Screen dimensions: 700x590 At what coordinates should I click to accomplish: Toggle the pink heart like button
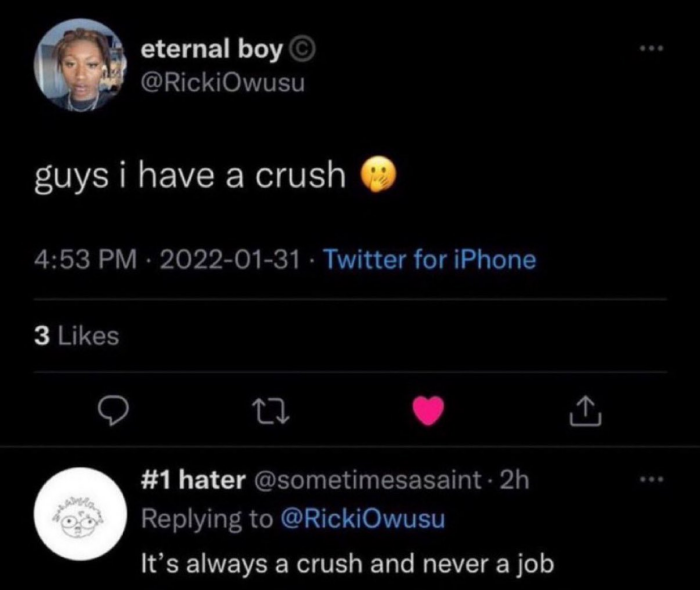[x=429, y=408]
